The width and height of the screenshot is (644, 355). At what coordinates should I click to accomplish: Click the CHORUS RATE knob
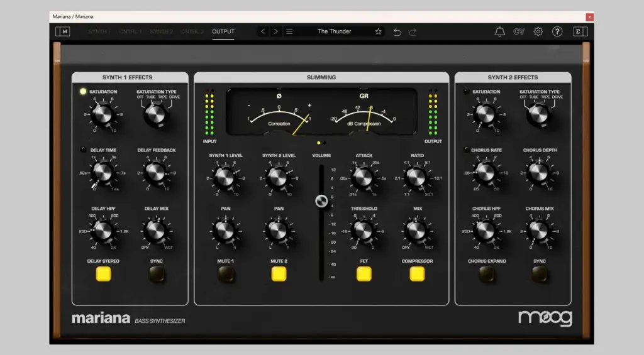(486, 173)
